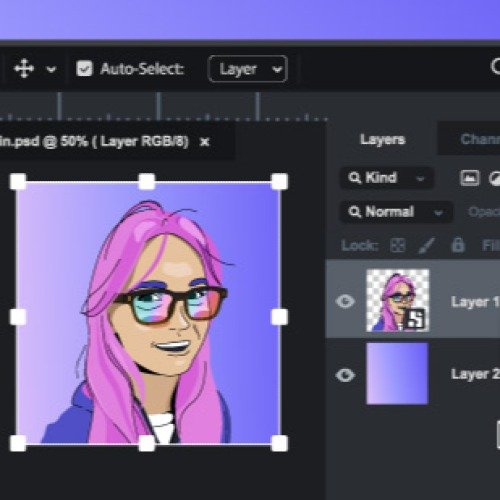The height and width of the screenshot is (500, 500).
Task: Lock transparent pixels icon
Action: pyautogui.click(x=398, y=246)
